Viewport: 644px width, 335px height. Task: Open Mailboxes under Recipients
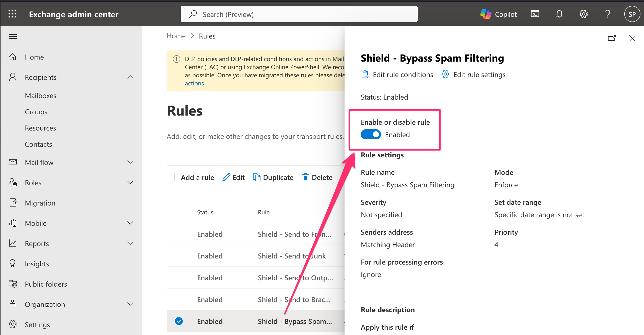(41, 96)
